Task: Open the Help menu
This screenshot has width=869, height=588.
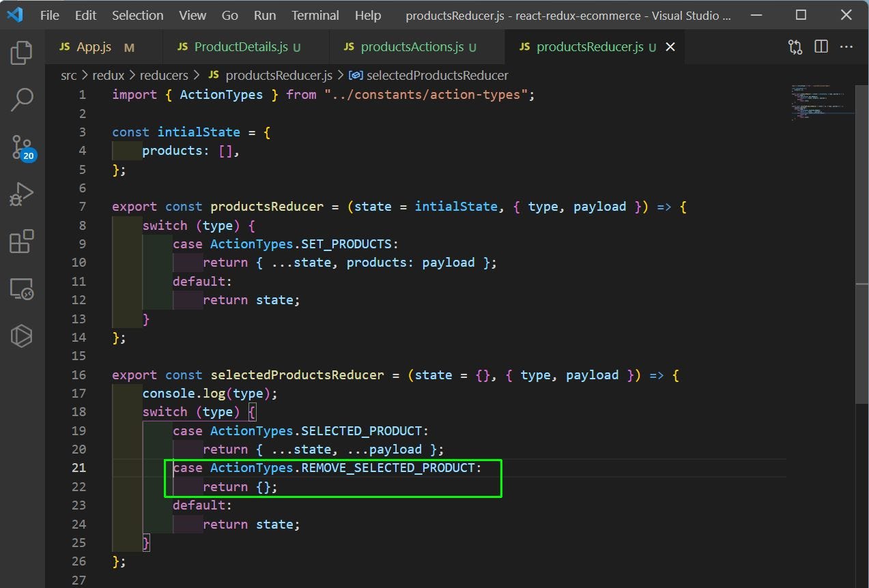Action: pyautogui.click(x=368, y=15)
